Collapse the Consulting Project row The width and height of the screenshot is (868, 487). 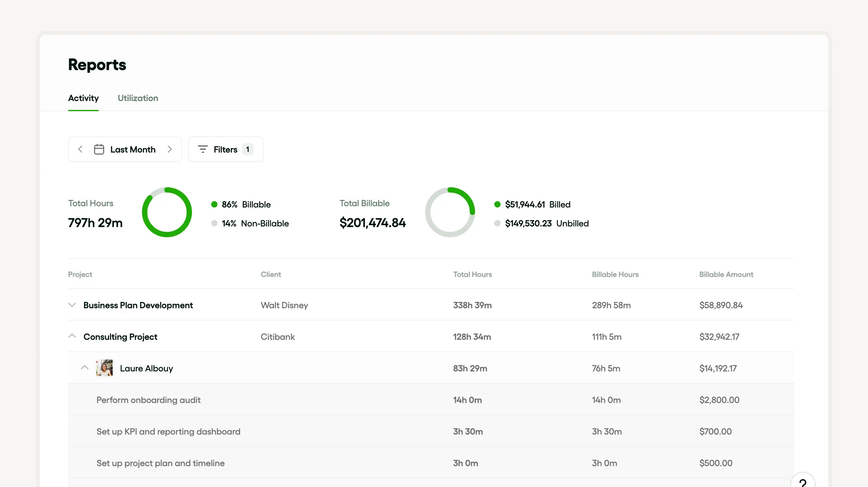tap(72, 336)
